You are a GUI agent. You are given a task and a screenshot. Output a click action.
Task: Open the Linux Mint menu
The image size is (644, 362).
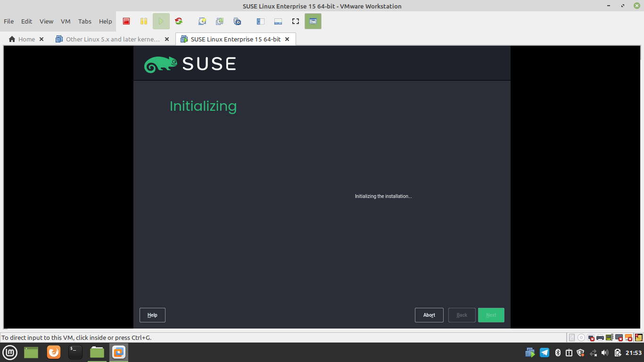coord(10,352)
